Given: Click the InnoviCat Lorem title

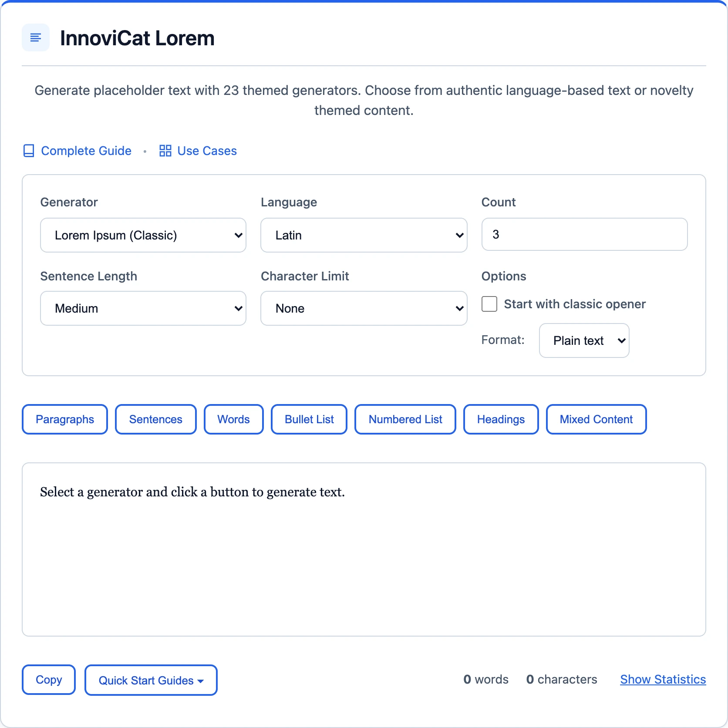Looking at the screenshot, I should [x=137, y=38].
